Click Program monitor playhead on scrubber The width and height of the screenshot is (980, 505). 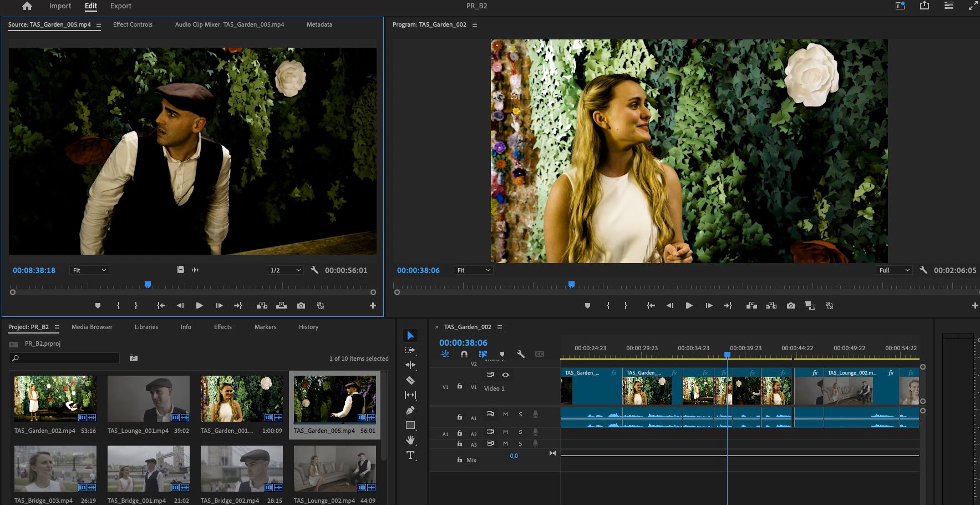[x=571, y=285]
